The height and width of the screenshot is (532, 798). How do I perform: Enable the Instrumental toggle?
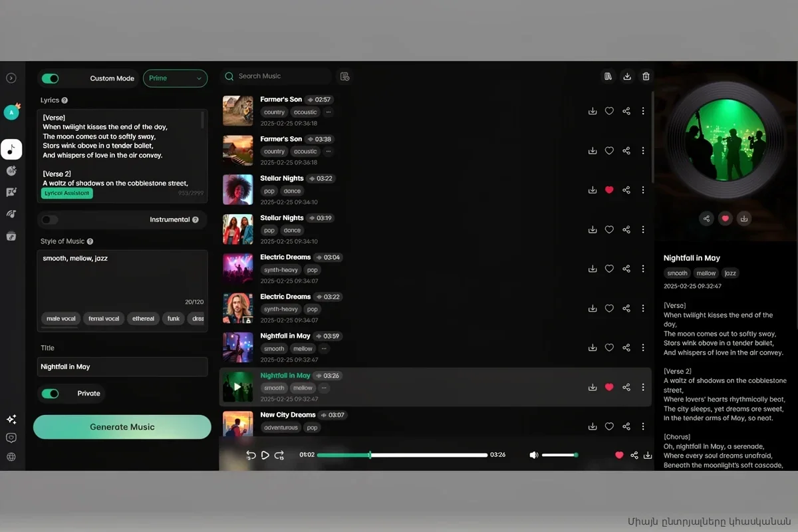click(50, 219)
